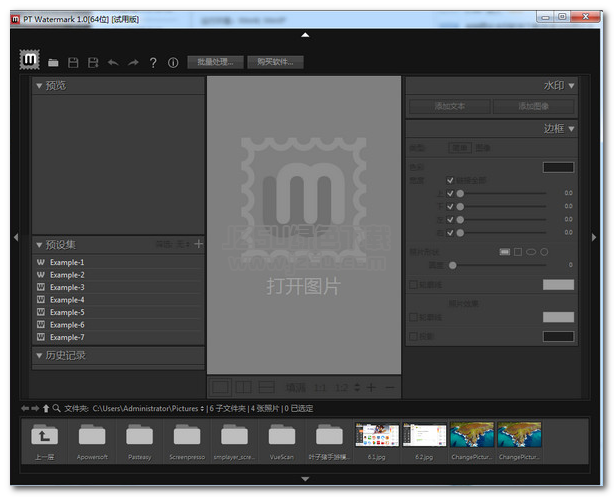The height and width of the screenshot is (497, 614).
Task: Open help with the question mark icon
Action: coord(153,63)
